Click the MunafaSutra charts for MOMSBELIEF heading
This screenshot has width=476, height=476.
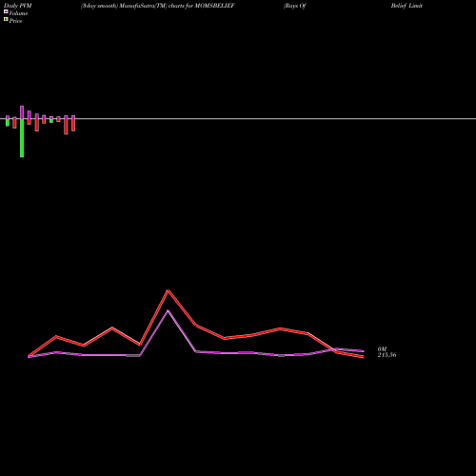158,6
